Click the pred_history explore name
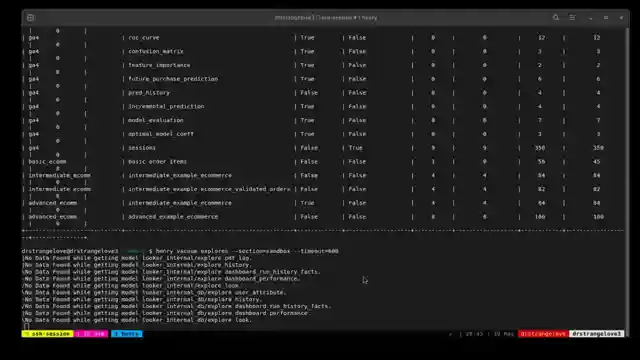Viewport: 640px width, 360px height. [149, 93]
